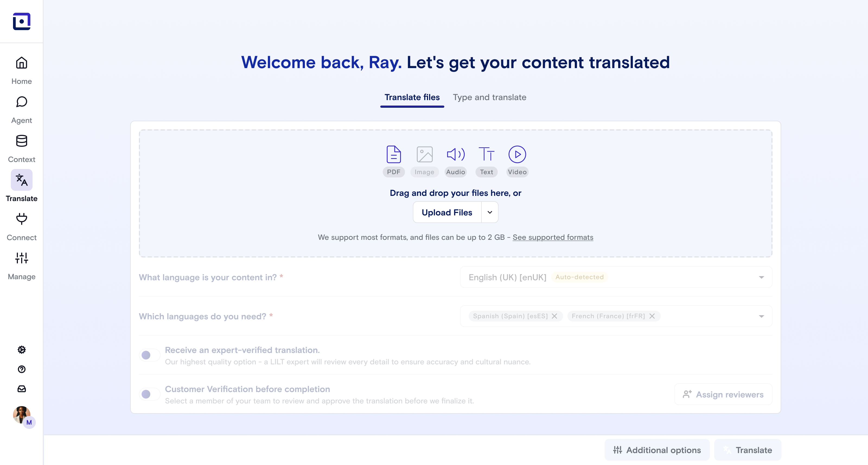Expand the target languages dropdown arrow
Image resolution: width=868 pixels, height=465 pixels.
point(761,316)
